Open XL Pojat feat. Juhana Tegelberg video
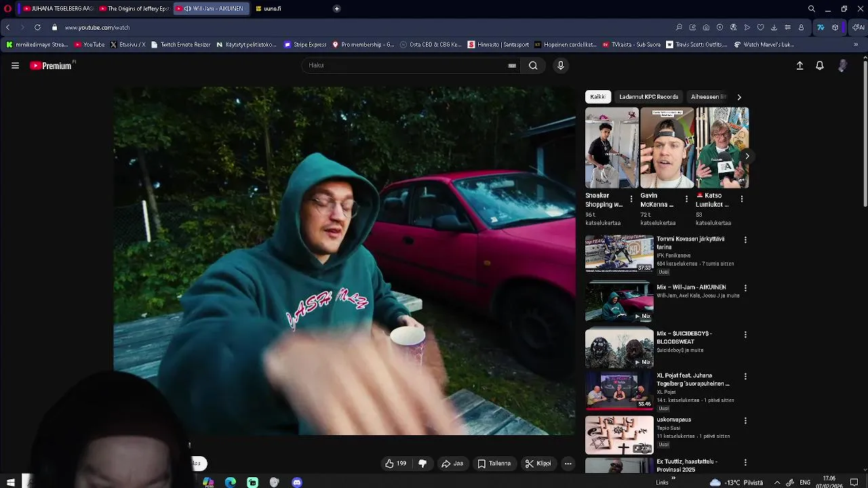Screen dimensions: 868x488 tap(693, 380)
